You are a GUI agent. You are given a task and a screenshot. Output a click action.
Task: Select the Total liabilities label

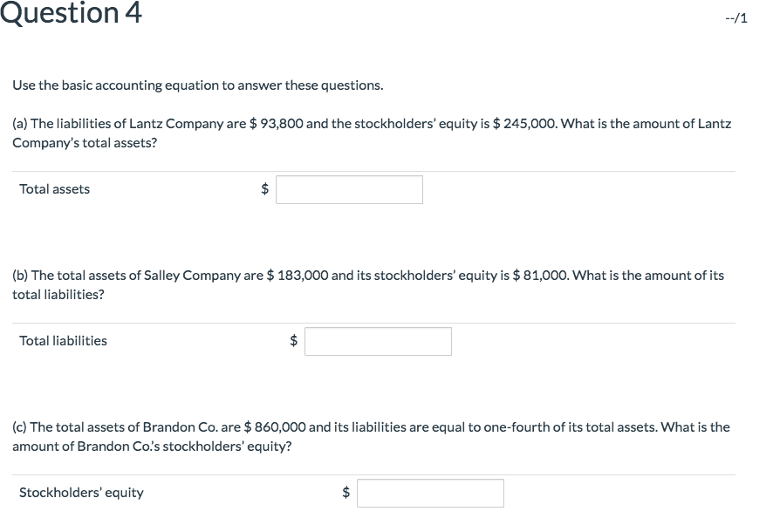63,341
